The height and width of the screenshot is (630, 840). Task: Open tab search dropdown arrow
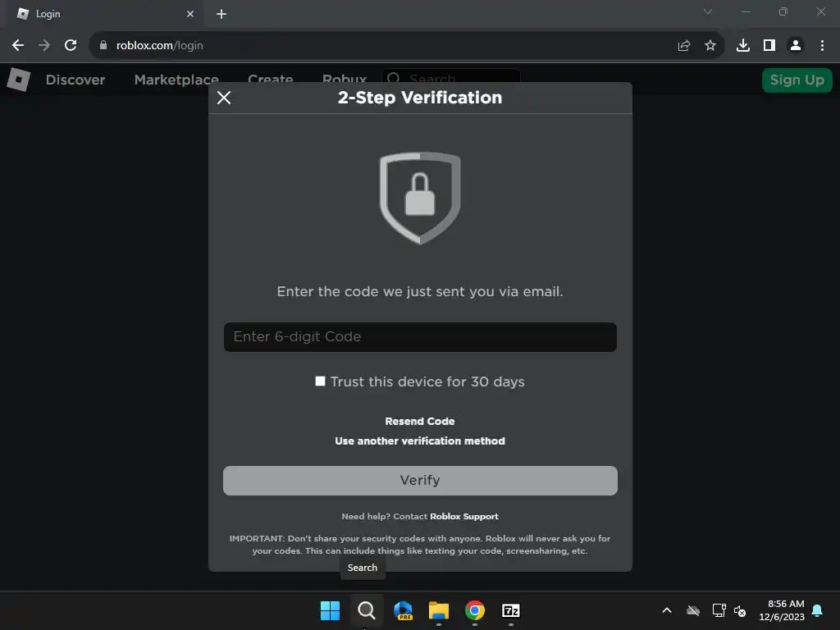[708, 11]
